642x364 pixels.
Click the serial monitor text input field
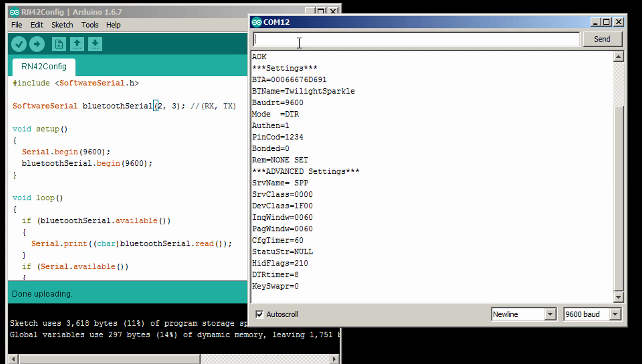[416, 39]
